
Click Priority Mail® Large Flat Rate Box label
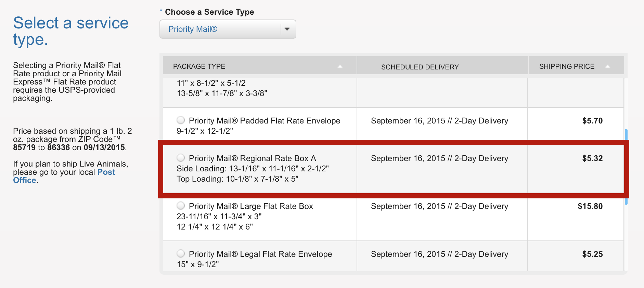251,206
